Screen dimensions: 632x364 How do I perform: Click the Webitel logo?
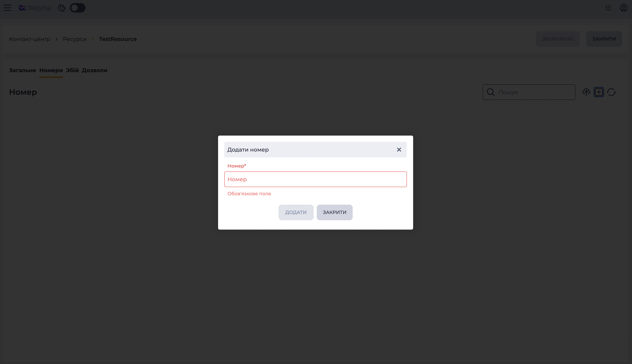click(x=35, y=8)
